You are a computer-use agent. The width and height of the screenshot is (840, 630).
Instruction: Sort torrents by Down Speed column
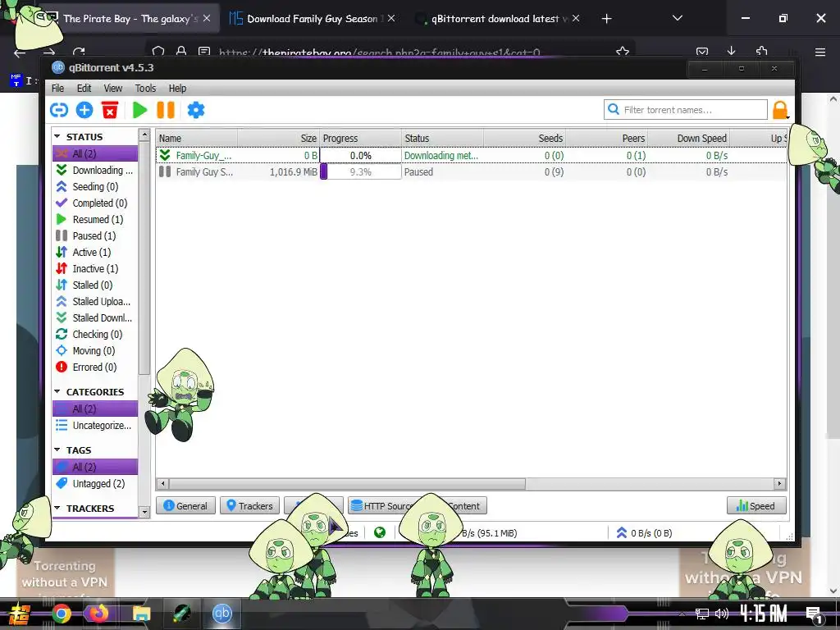coord(689,138)
